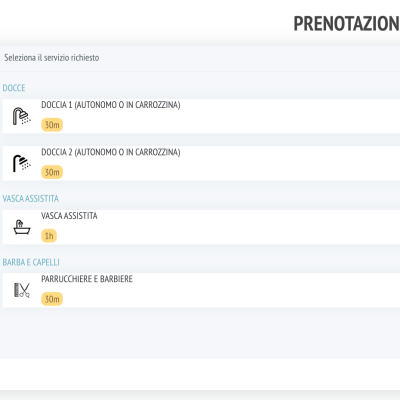This screenshot has width=400, height=400.
Task: Click the BARBA E CAPELLI category heading
Action: point(31,262)
